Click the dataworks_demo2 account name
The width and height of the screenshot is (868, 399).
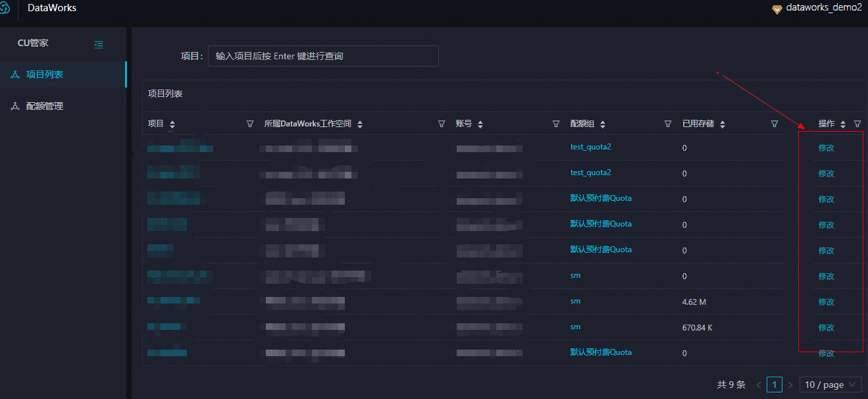(x=824, y=8)
